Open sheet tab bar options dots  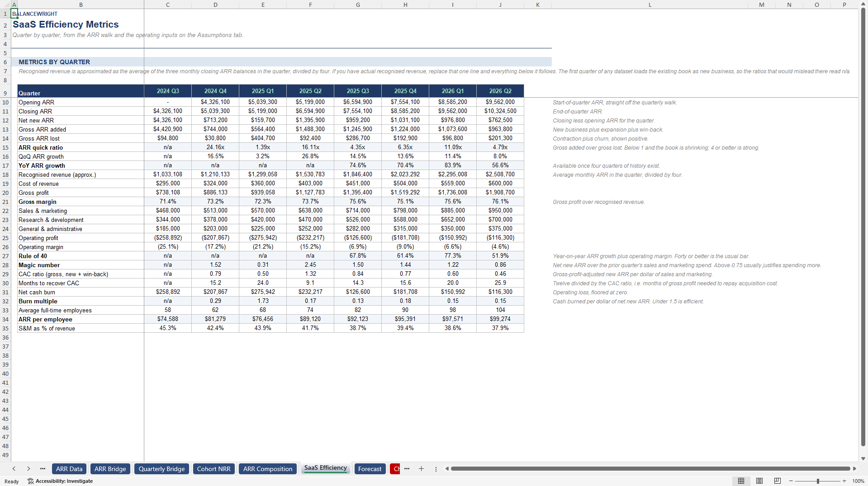436,469
